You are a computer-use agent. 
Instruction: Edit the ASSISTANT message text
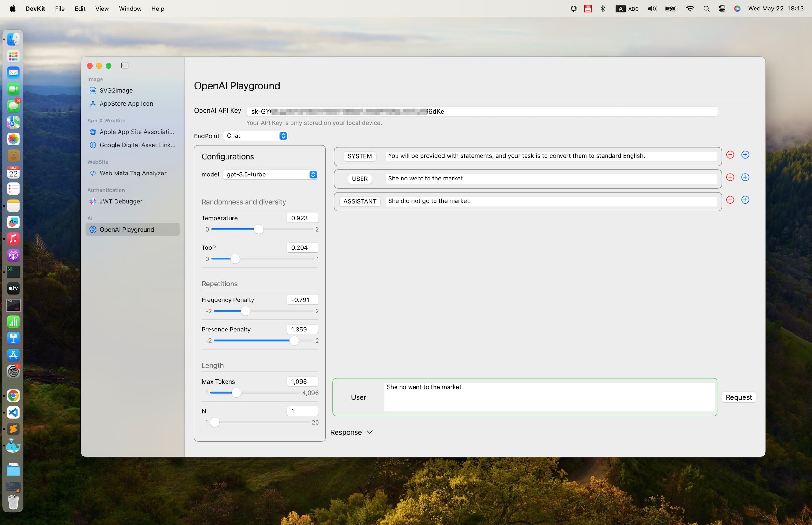(551, 201)
